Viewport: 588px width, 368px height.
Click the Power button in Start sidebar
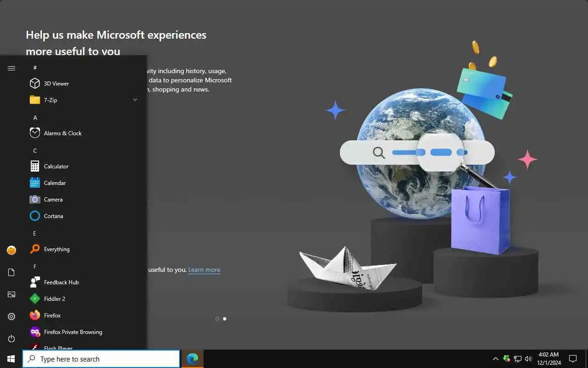pos(11,339)
